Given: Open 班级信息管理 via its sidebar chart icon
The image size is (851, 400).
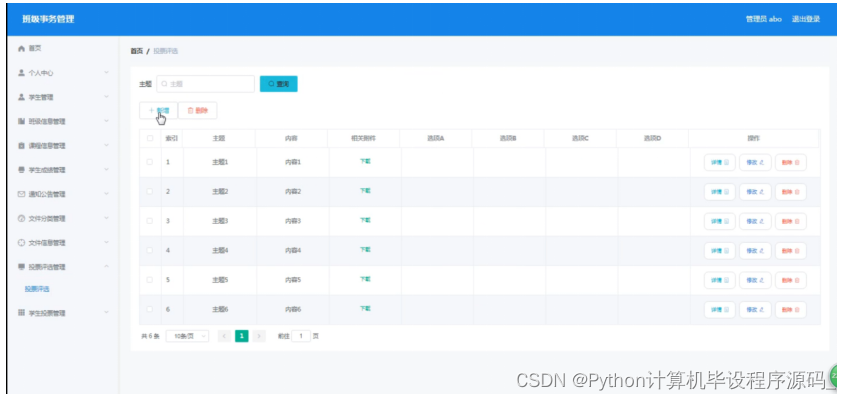Looking at the screenshot, I should [x=21, y=122].
